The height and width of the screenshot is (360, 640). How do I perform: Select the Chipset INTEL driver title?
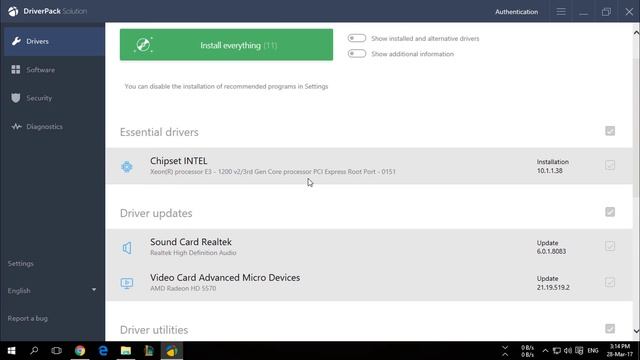pyautogui.click(x=178, y=161)
